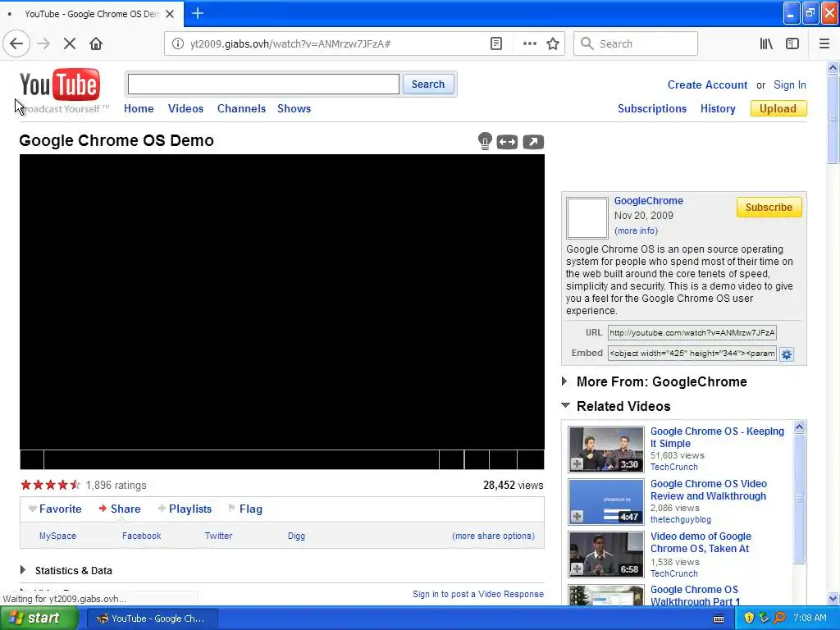
Task: Share video to MySpace
Action: [x=58, y=536]
